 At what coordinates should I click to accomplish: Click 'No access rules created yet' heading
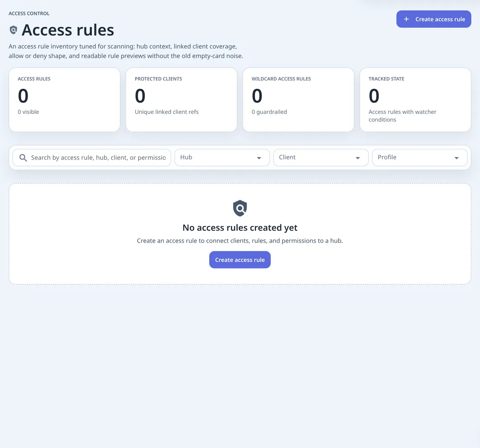tap(240, 228)
